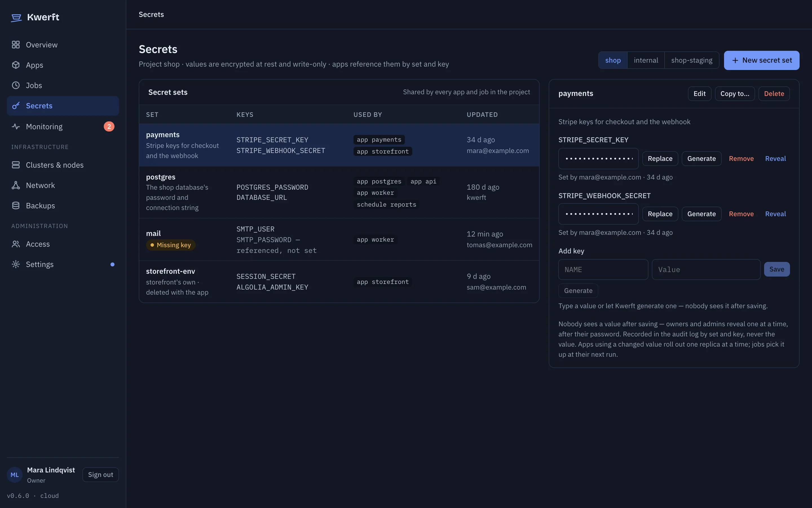Replace the STRIPE_SECRET_KEY value
The height and width of the screenshot is (508, 812).
coord(660,159)
